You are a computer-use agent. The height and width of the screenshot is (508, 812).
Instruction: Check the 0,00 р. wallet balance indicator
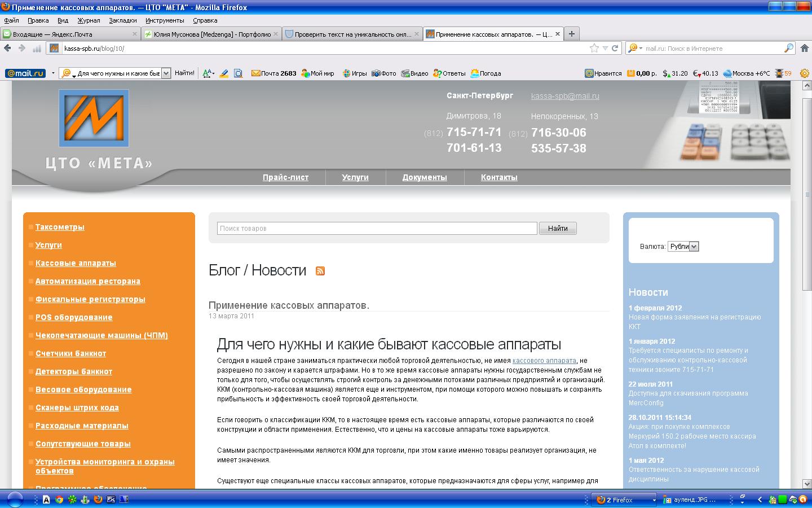coord(642,73)
